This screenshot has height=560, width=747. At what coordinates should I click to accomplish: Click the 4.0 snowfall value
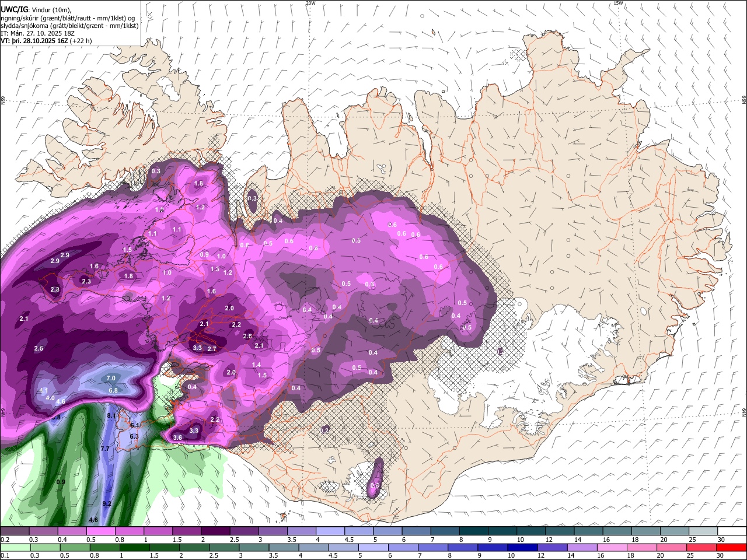pos(50,398)
